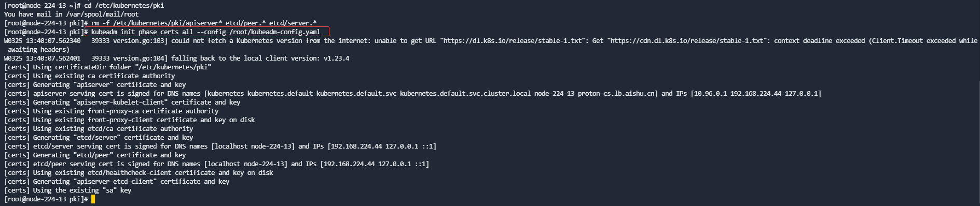The width and height of the screenshot is (980, 206).
Task: Click the 'Using existing ca certificate authority' line
Action: point(90,76)
